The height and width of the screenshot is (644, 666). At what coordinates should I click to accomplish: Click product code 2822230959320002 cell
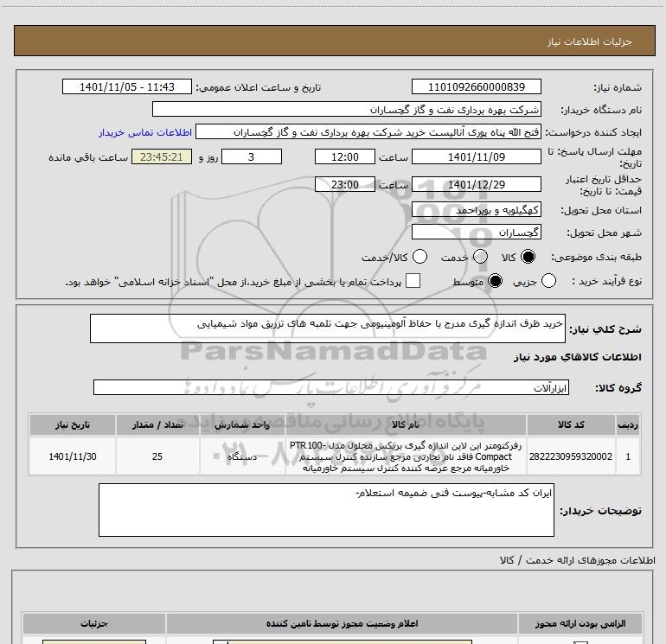click(x=571, y=456)
